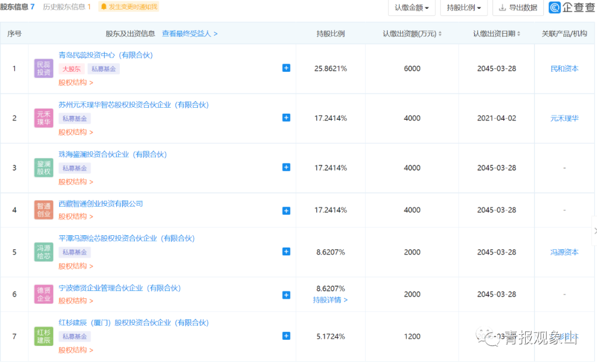
Task: Click the 大股东 tag
Action: point(71,69)
